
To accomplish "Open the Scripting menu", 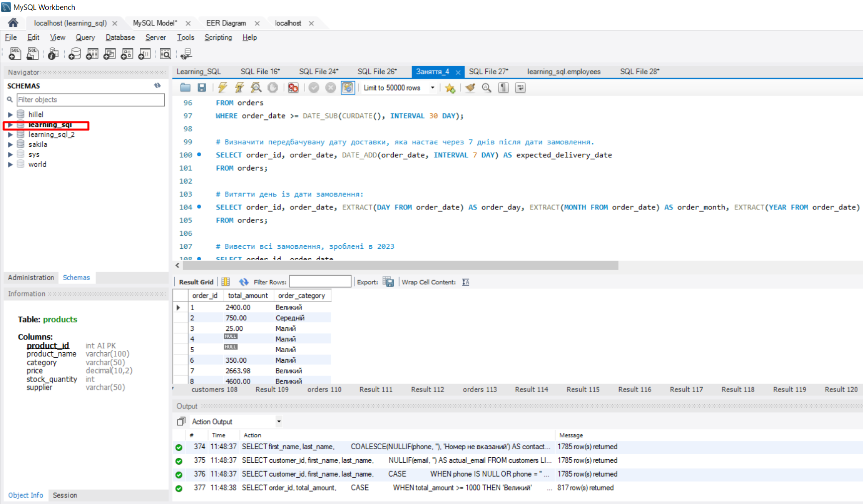I will (x=218, y=37).
